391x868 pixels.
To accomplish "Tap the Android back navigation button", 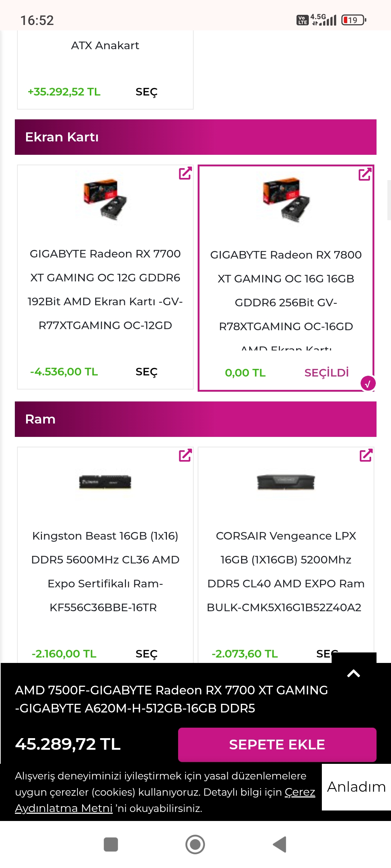I will (x=279, y=844).
